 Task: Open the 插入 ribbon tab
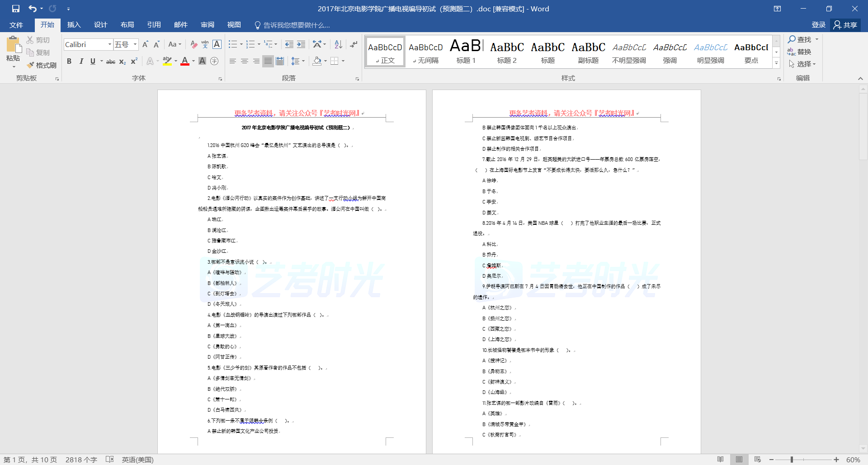(74, 25)
